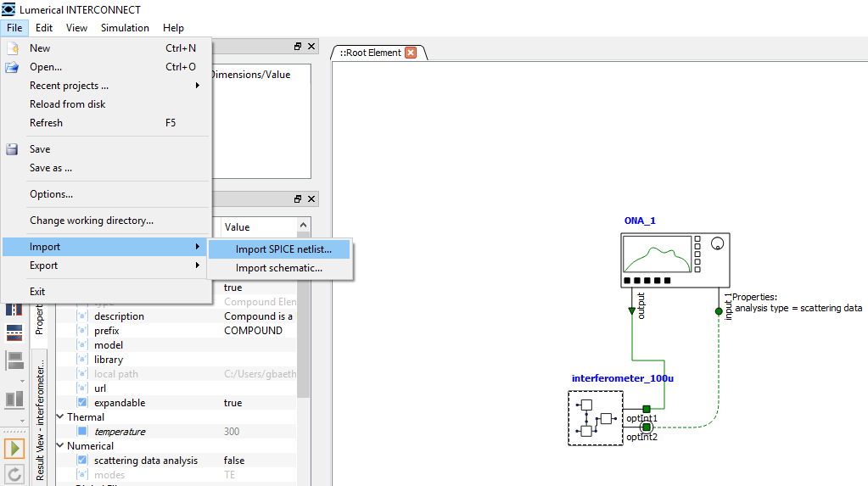
Task: Click the Open folder icon in File menu
Action: (12, 67)
